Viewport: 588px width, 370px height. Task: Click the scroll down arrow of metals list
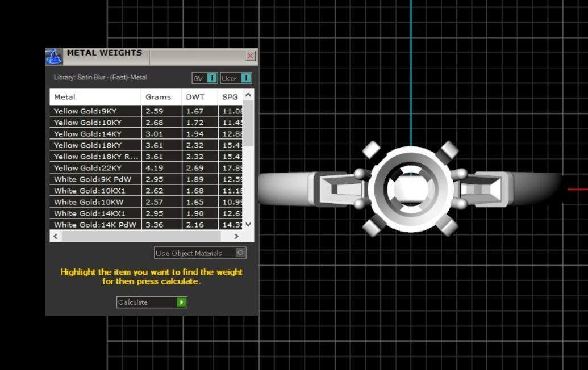248,224
